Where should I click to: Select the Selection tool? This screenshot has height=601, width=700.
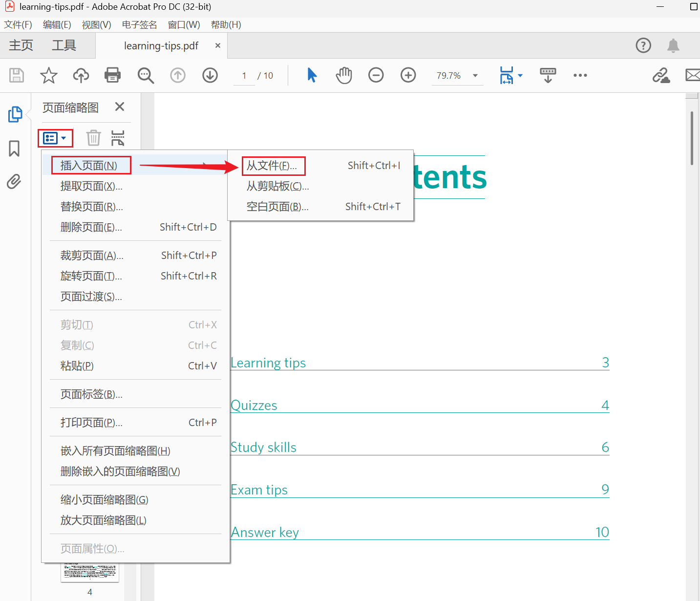pyautogui.click(x=312, y=75)
